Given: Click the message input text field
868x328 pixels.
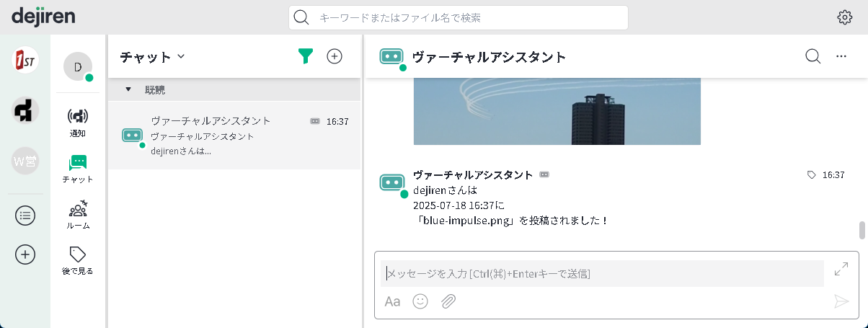Looking at the screenshot, I should tap(602, 273).
